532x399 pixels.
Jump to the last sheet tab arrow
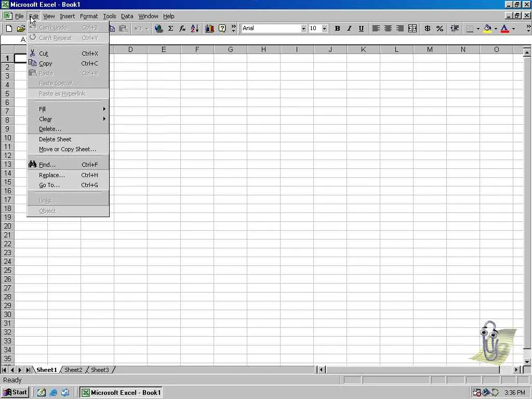28,370
